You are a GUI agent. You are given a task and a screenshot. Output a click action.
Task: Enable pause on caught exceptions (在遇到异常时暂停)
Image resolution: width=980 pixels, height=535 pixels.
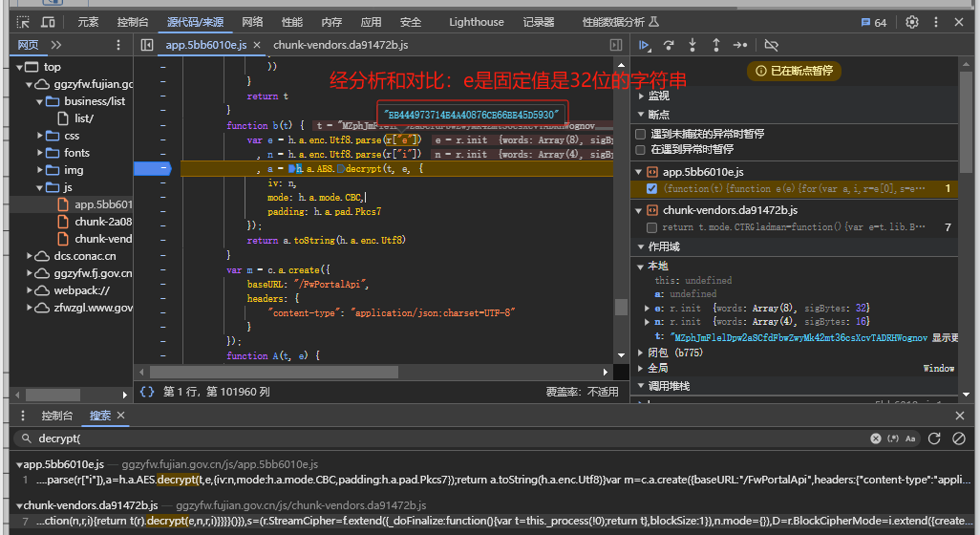pos(641,150)
